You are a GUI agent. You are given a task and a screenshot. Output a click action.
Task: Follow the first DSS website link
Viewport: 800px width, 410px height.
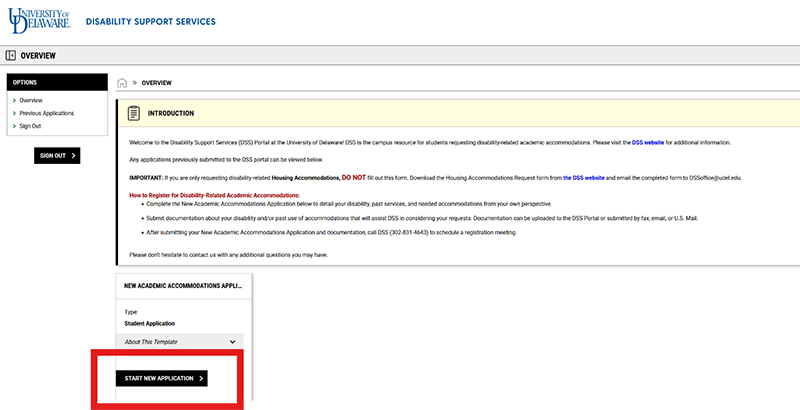[648, 143]
